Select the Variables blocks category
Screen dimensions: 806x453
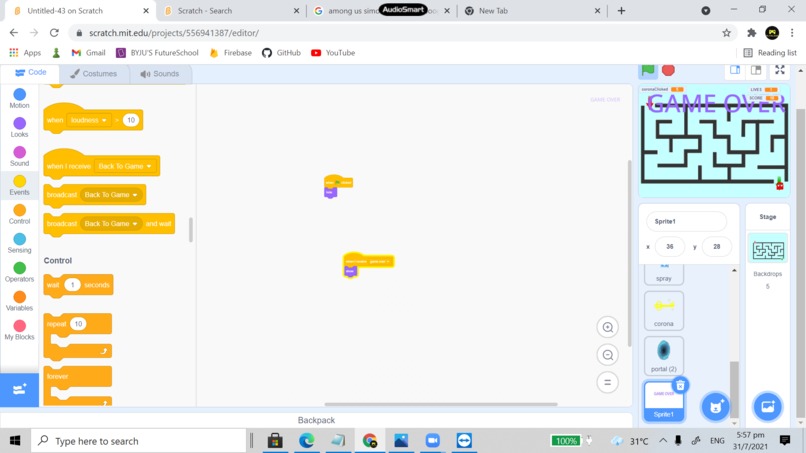click(19, 301)
